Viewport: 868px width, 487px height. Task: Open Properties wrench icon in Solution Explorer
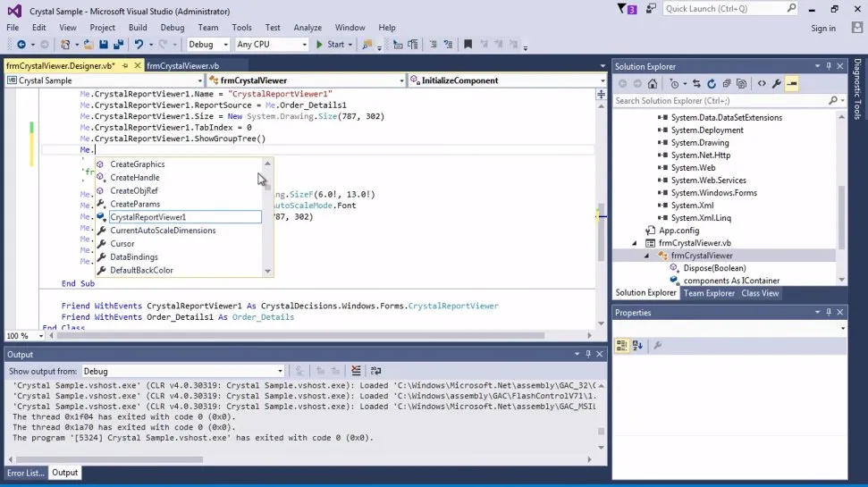coord(776,84)
